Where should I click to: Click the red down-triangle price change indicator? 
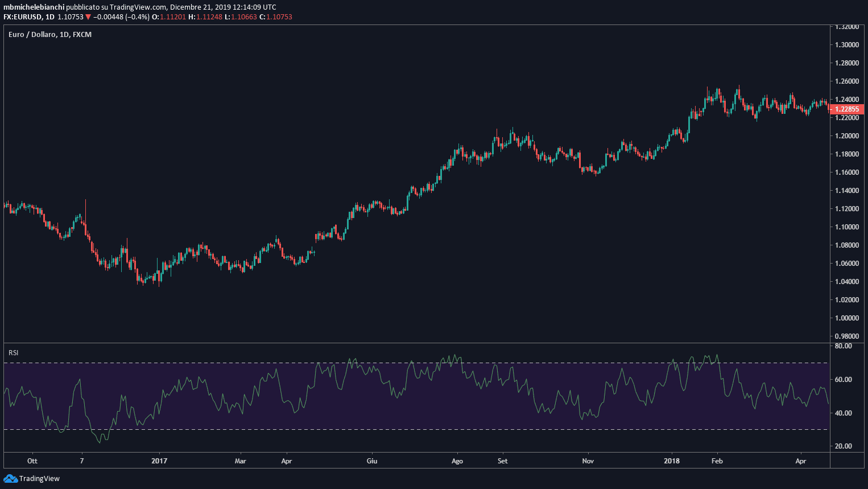(x=88, y=17)
